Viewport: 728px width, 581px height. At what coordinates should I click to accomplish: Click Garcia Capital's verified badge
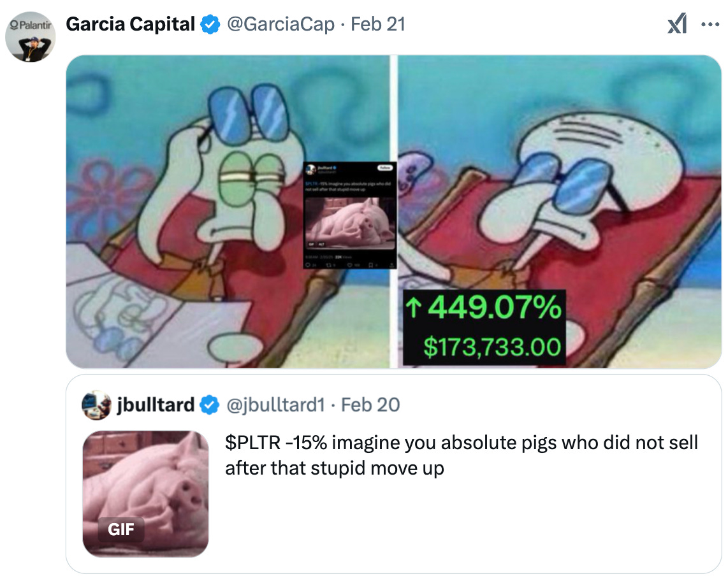(x=210, y=24)
